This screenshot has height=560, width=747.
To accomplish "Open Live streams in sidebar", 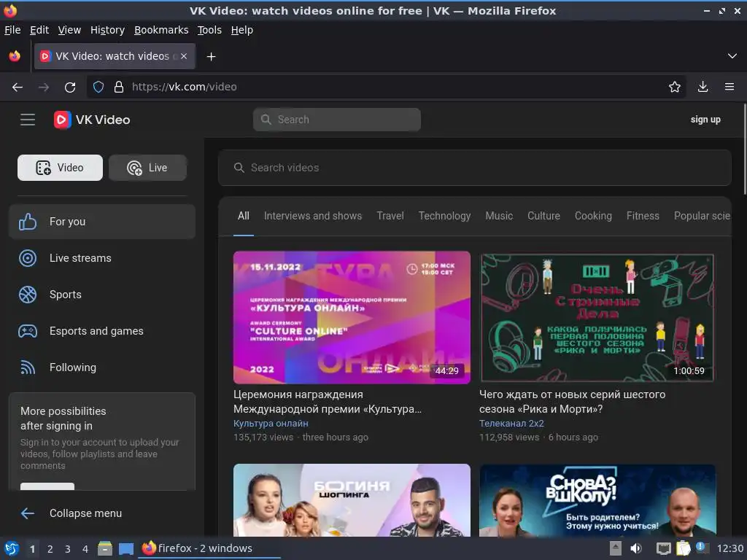I will [x=102, y=258].
